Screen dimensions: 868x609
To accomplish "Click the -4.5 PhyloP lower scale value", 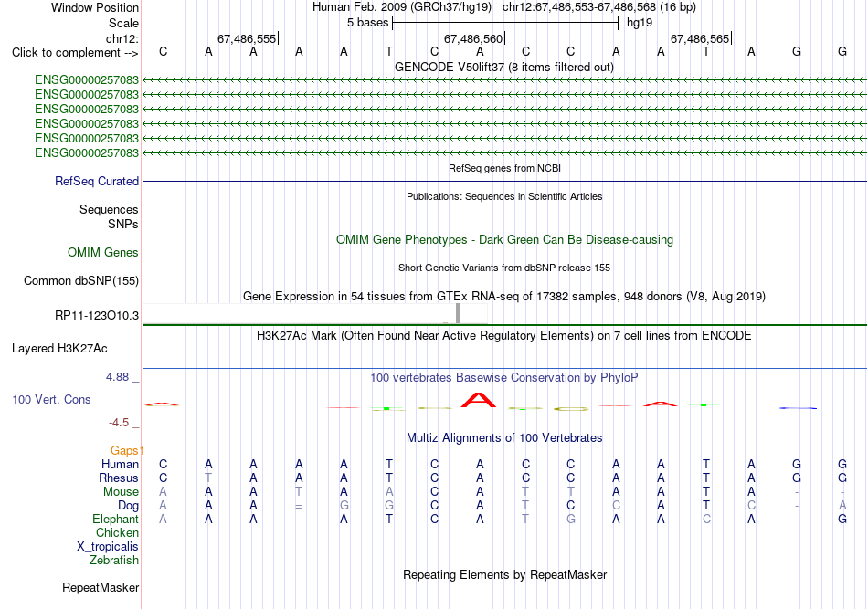I will click(x=119, y=423).
